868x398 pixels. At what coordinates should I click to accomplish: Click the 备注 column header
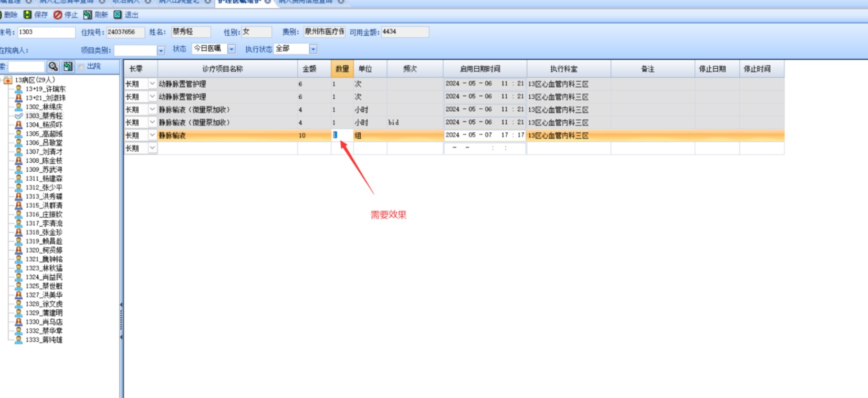[x=653, y=69]
